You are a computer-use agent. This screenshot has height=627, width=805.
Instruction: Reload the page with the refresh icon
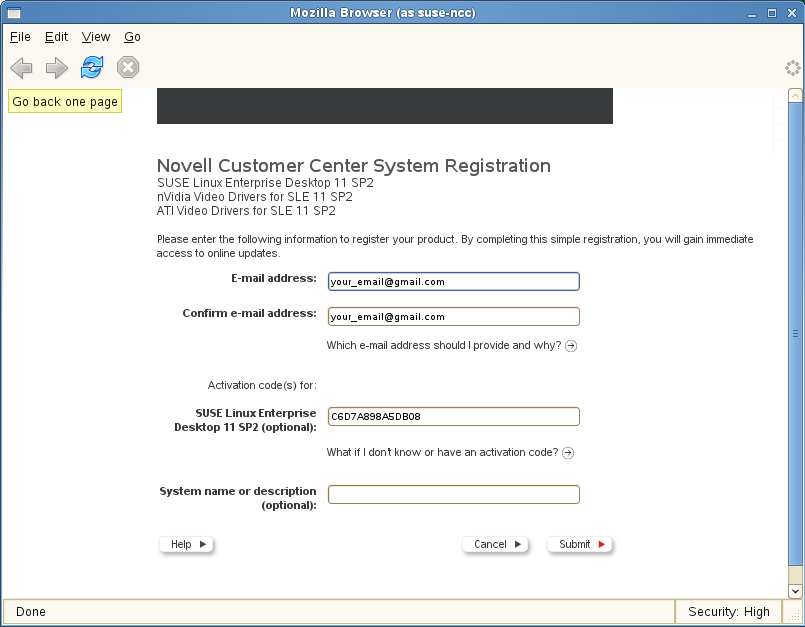point(92,67)
